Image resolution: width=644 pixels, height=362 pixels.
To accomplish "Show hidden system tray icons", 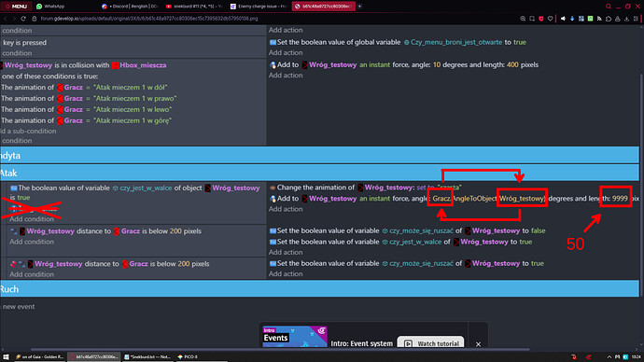I will [x=609, y=356].
